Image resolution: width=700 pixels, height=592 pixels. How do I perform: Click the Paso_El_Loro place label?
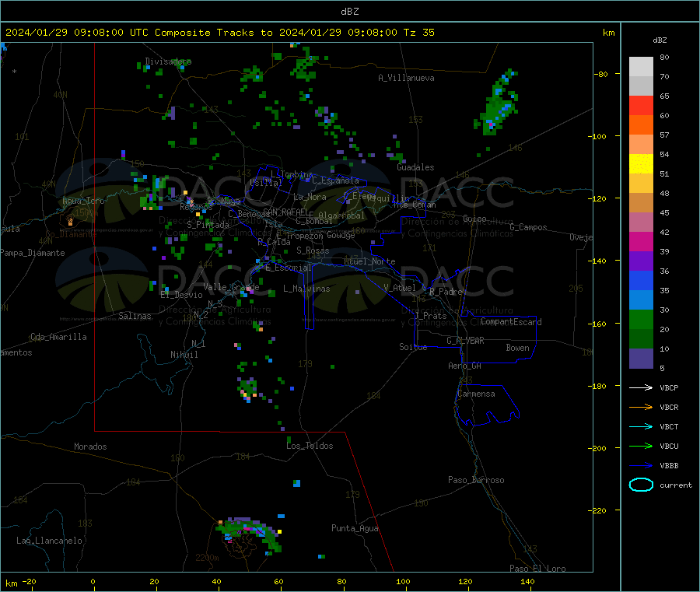[x=537, y=569]
